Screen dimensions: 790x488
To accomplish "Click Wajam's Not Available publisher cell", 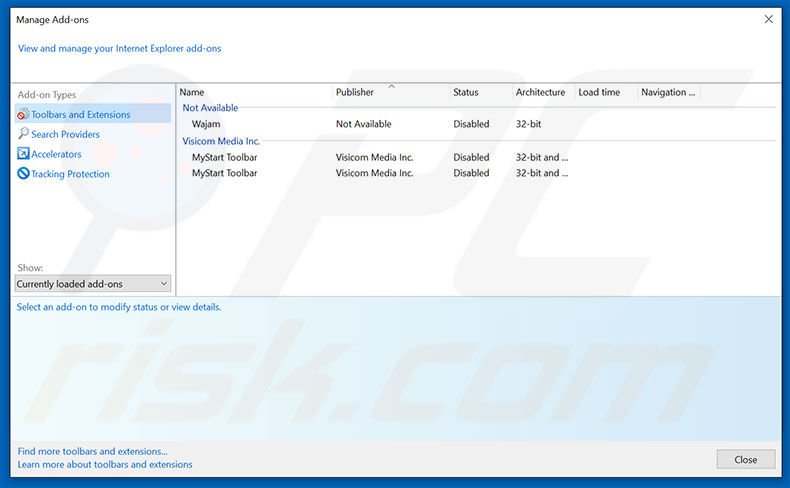I will tap(363, 124).
